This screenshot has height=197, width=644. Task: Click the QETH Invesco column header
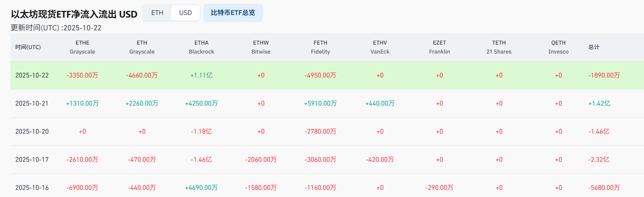pos(558,47)
